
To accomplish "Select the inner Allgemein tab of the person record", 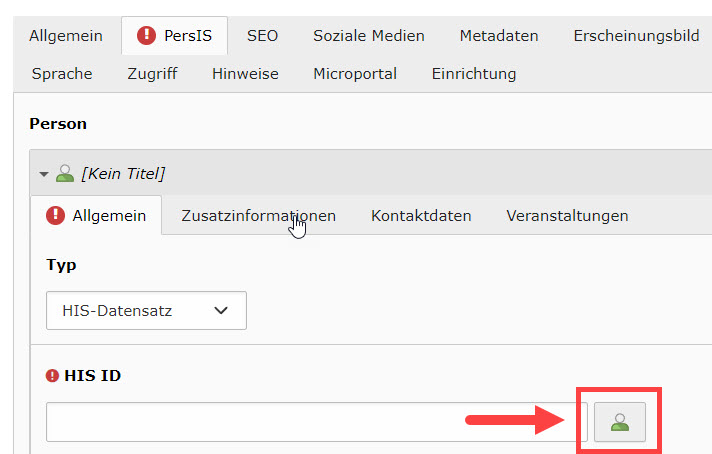I will point(97,216).
